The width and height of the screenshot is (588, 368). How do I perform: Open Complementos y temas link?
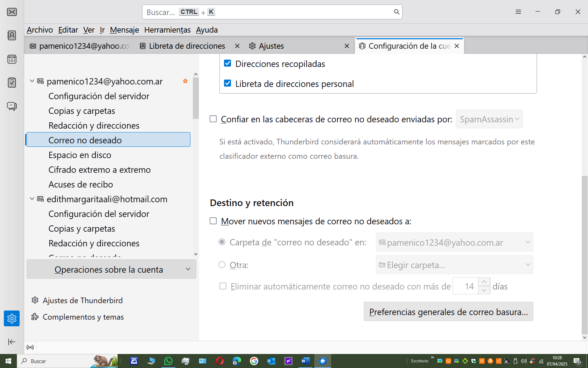(77, 317)
